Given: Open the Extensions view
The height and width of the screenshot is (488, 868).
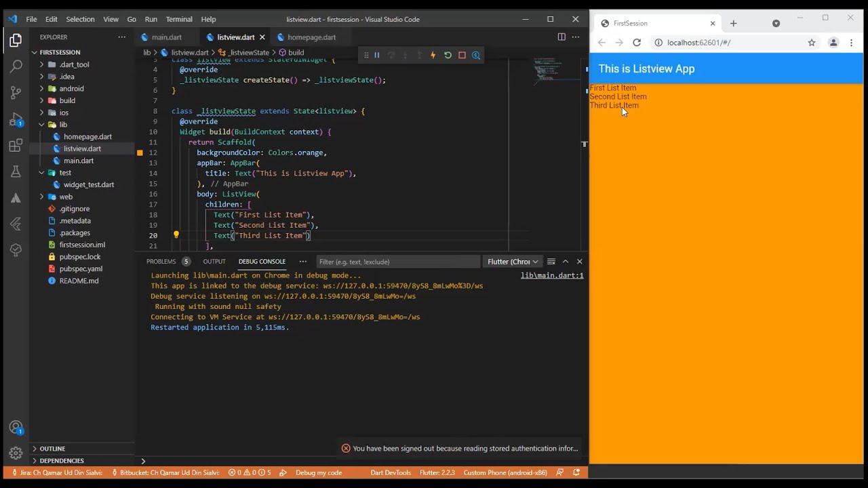Looking at the screenshot, I should click(x=16, y=146).
